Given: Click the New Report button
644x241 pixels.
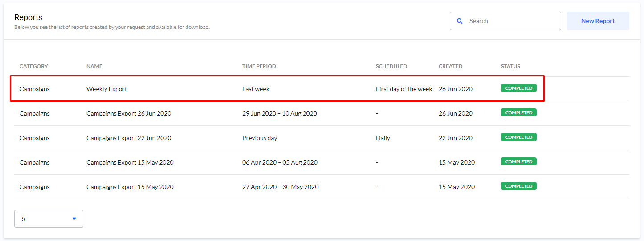Looking at the screenshot, I should (x=598, y=21).
